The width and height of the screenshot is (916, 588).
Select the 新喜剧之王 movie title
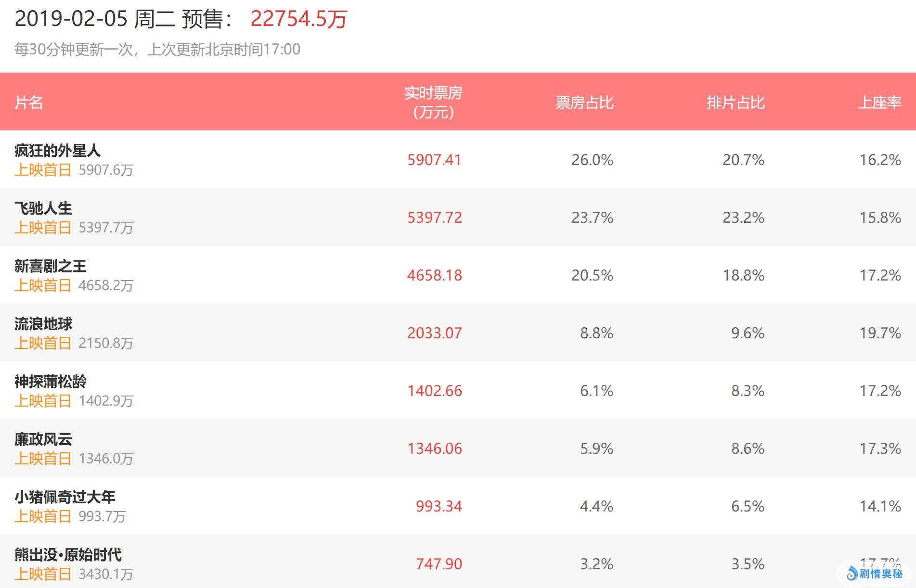coord(51,266)
